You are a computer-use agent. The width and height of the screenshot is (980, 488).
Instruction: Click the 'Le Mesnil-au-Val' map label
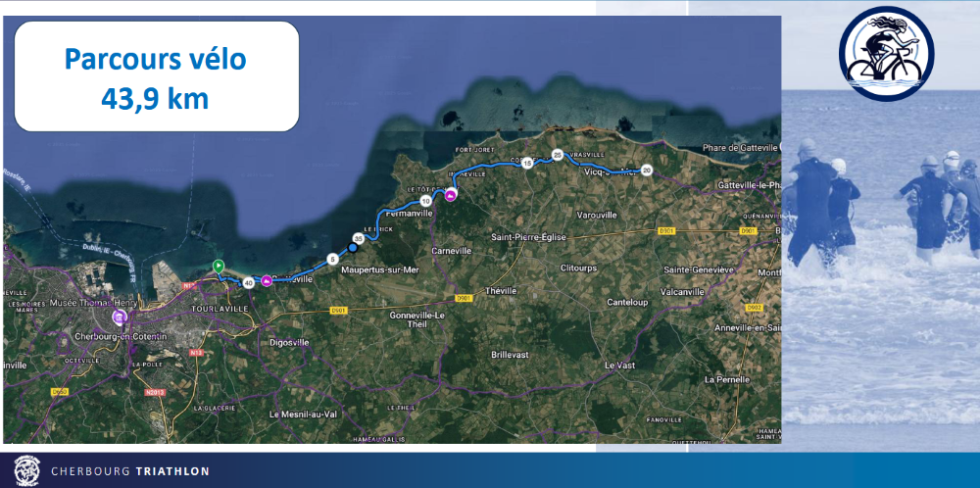301,415
